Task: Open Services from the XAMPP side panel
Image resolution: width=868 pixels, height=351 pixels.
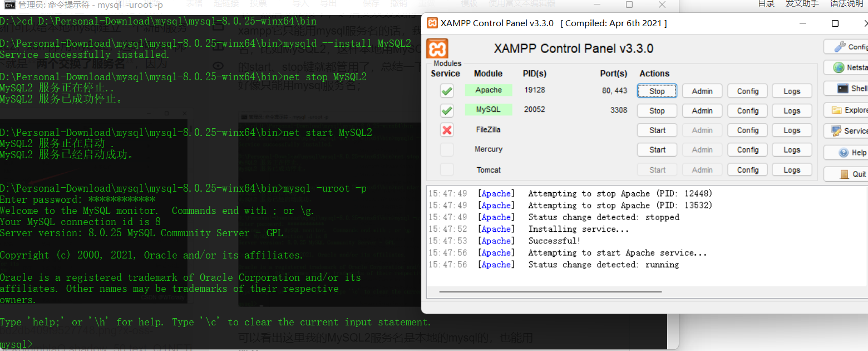Action: click(x=846, y=131)
